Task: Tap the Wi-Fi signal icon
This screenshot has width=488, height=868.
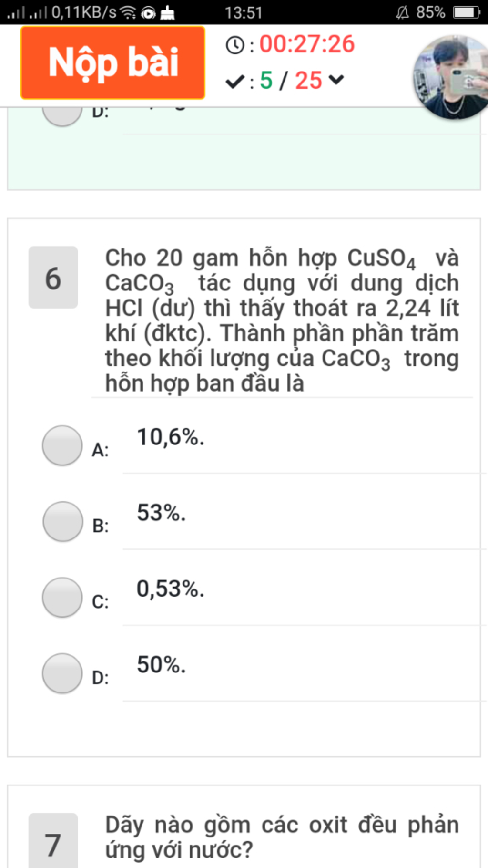Action: [128, 12]
